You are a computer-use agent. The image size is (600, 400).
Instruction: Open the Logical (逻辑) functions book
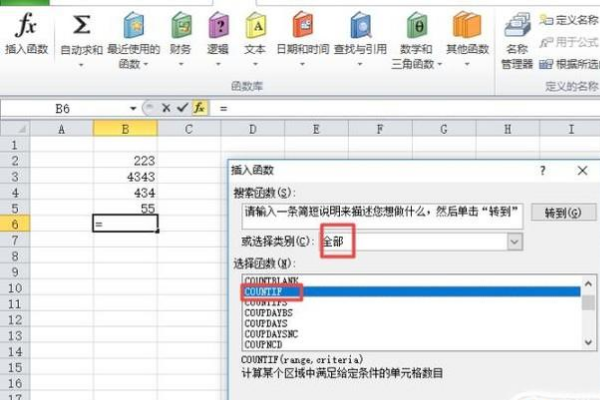click(218, 25)
